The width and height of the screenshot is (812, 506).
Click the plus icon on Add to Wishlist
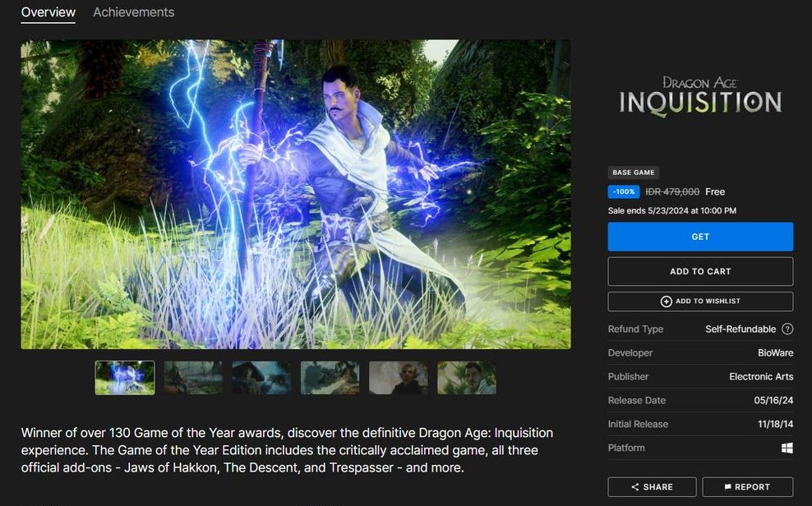(x=667, y=301)
